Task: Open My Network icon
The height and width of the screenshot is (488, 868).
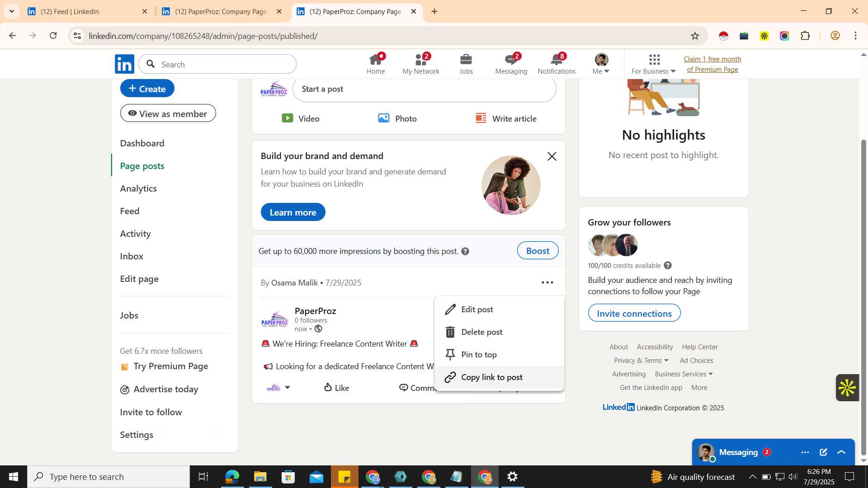Action: coord(420,64)
